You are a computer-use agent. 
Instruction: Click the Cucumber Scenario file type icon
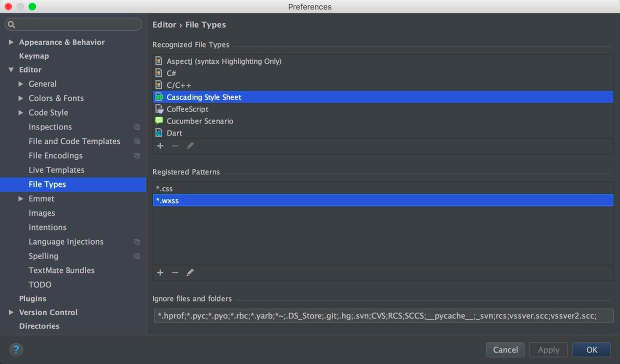coord(159,121)
